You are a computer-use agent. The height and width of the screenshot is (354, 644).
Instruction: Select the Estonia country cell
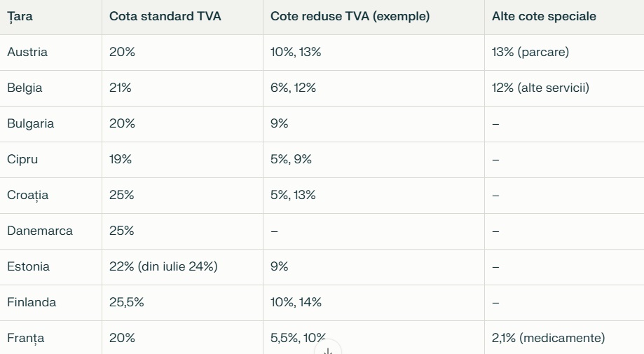point(28,267)
